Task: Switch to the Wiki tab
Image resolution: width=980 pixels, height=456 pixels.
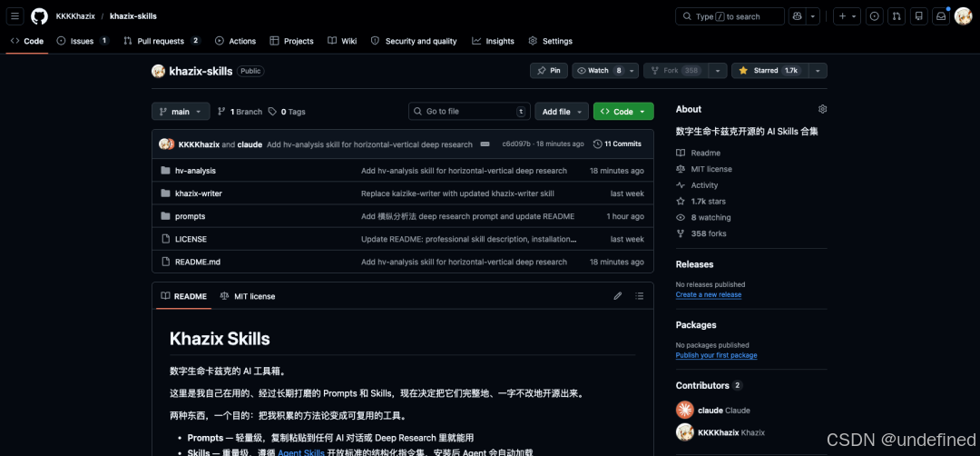Action: [x=342, y=41]
